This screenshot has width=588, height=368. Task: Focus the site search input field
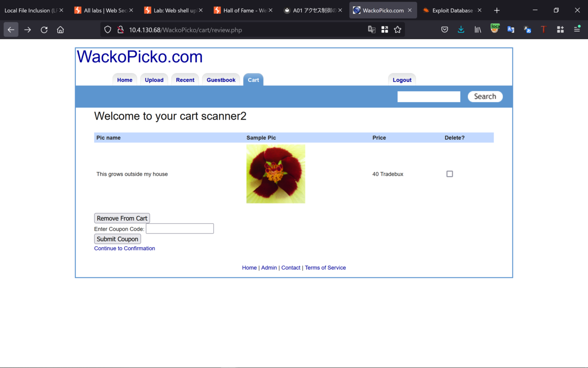pyautogui.click(x=429, y=97)
